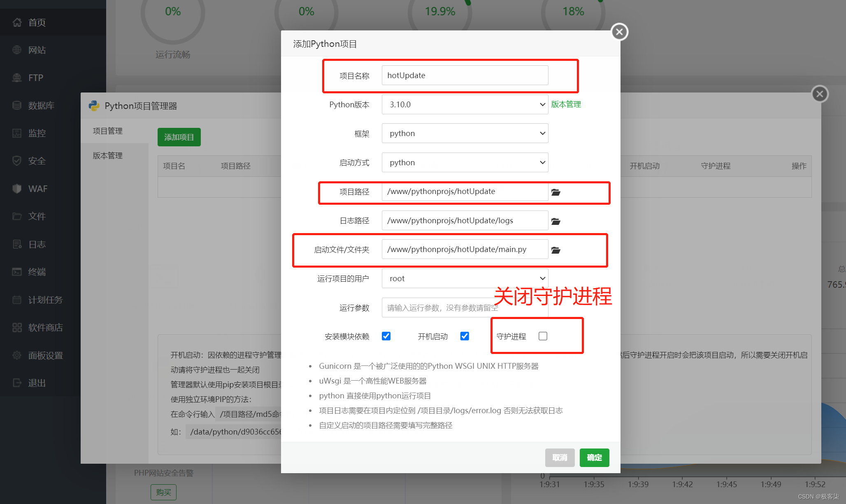
Task: Click the 开机启动 column header
Action: pos(644,166)
